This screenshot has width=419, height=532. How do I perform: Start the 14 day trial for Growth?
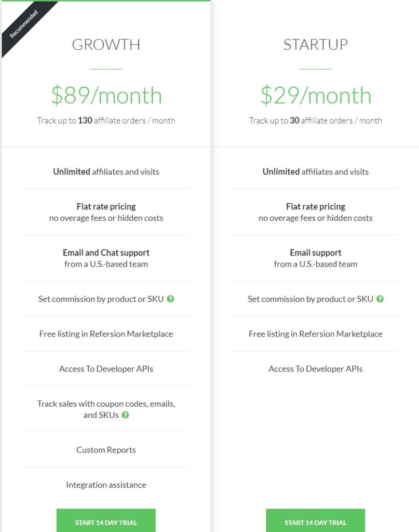tap(106, 521)
